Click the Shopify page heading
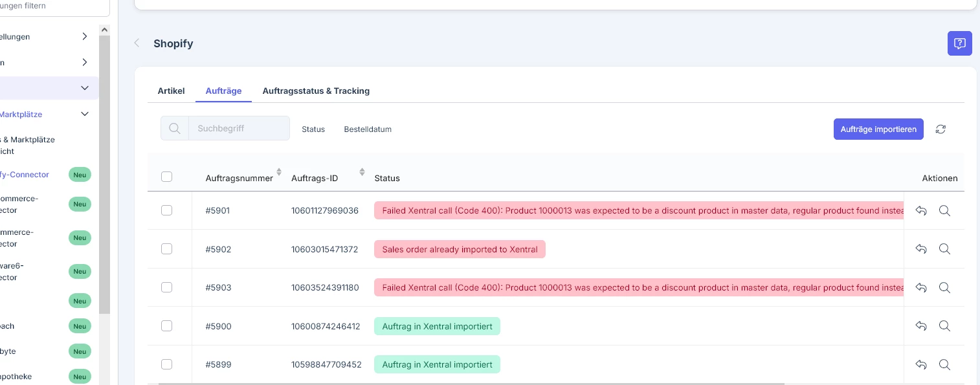Screen dimensions: 980x385 173,43
